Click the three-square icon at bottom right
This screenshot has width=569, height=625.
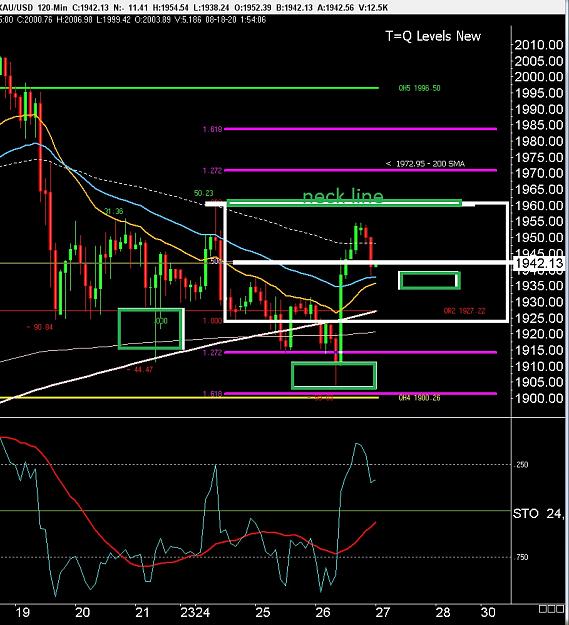coord(551,609)
